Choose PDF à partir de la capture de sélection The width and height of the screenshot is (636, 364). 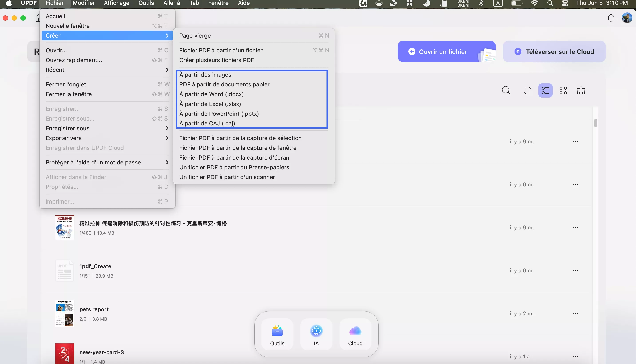(254, 138)
